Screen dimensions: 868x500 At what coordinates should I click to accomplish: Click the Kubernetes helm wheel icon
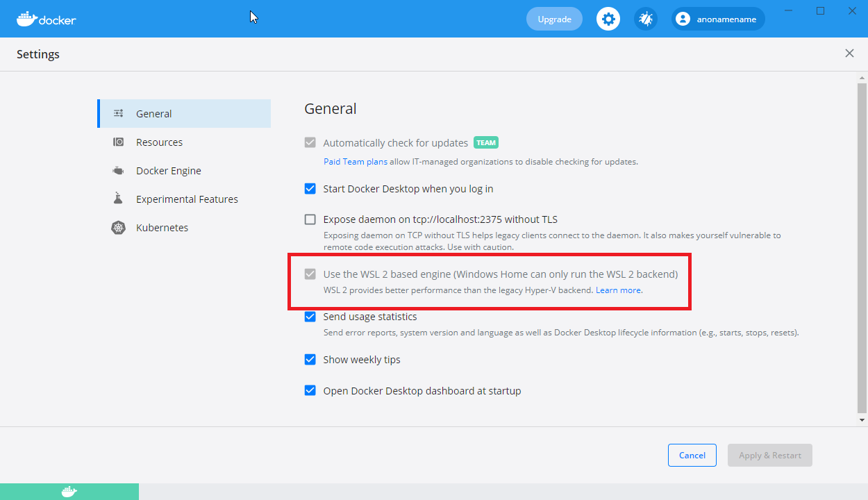(x=119, y=227)
